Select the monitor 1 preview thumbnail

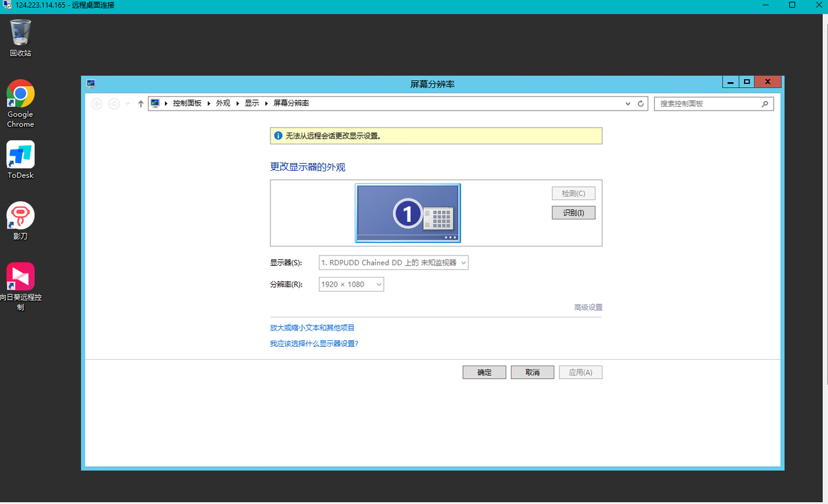click(x=408, y=213)
